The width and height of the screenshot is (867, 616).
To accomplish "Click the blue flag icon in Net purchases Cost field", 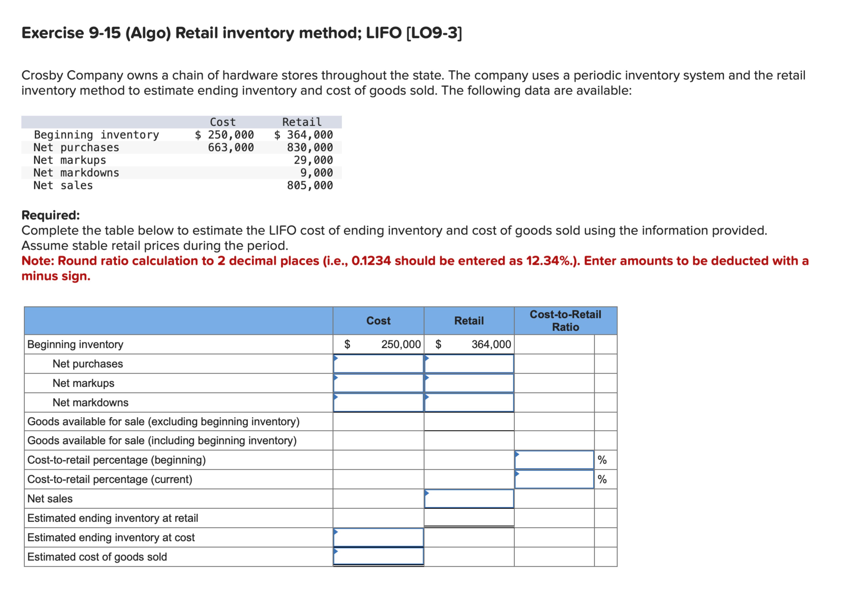I will (x=336, y=358).
